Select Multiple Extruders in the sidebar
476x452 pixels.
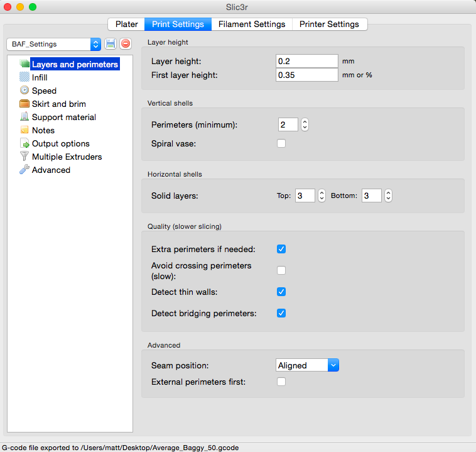pyautogui.click(x=67, y=157)
